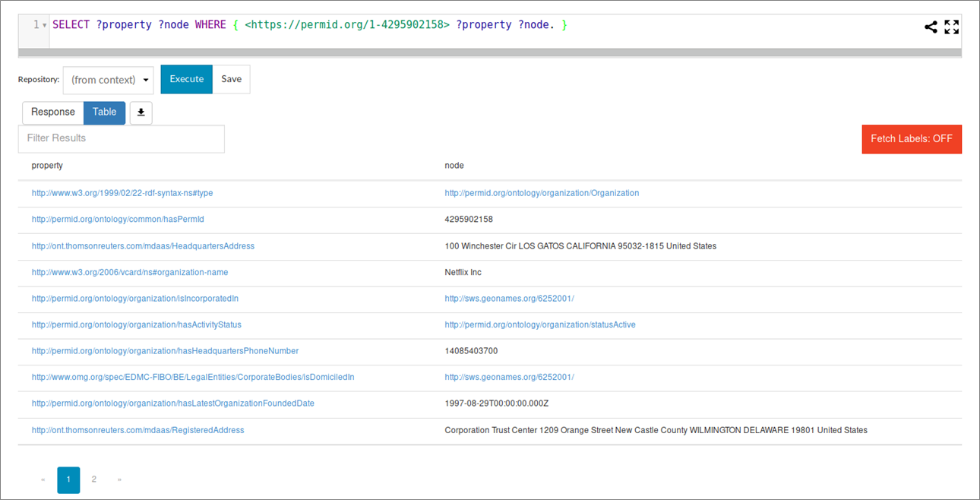The height and width of the screenshot is (500, 980).
Task: Open the hasPermId property link
Action: pos(118,219)
